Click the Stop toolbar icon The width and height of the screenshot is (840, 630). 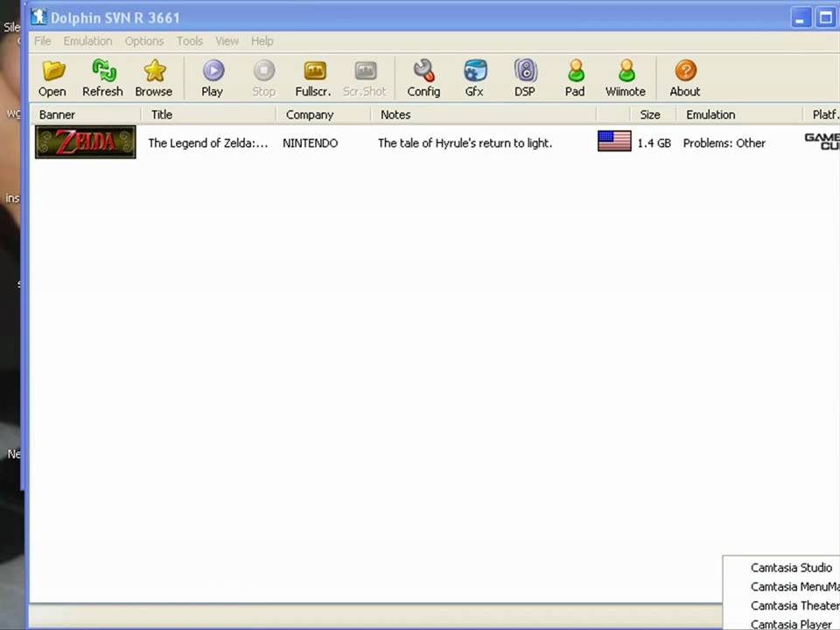pyautogui.click(x=263, y=78)
